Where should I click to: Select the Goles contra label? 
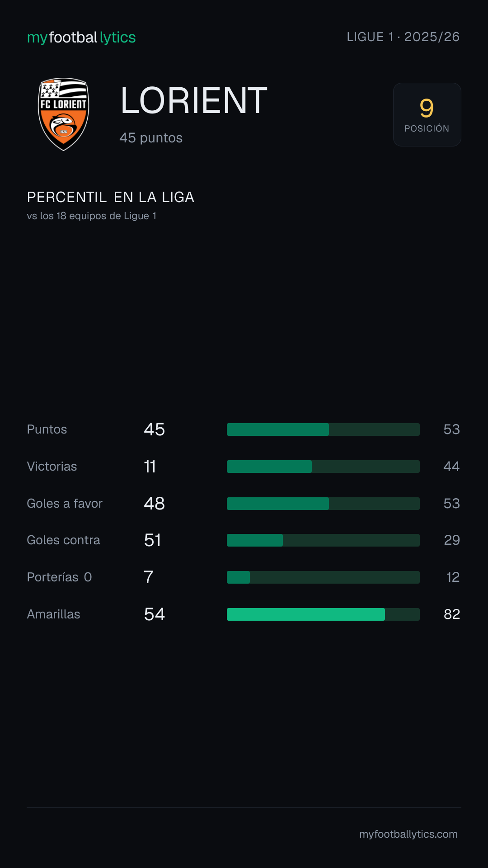[x=64, y=540]
